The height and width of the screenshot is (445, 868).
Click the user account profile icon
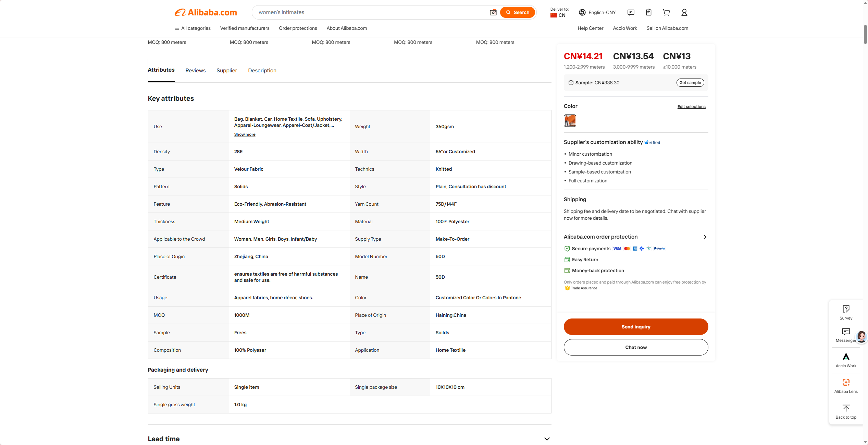click(684, 12)
